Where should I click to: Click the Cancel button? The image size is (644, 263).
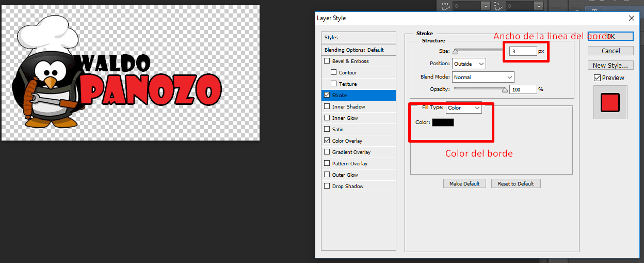(x=610, y=51)
